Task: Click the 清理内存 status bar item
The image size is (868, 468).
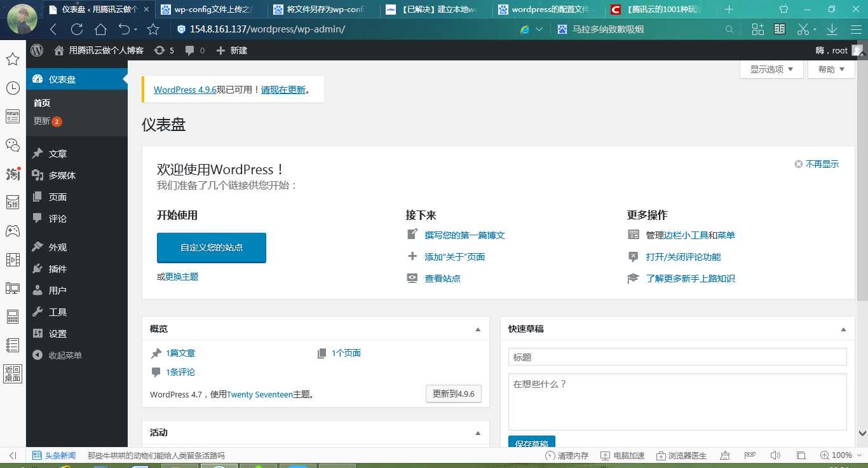Action: click(567, 455)
